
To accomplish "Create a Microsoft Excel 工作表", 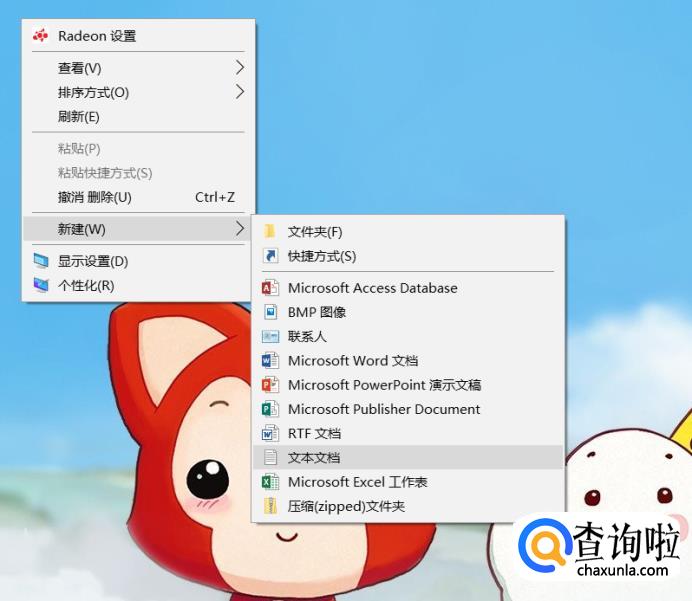I will pos(408,481).
